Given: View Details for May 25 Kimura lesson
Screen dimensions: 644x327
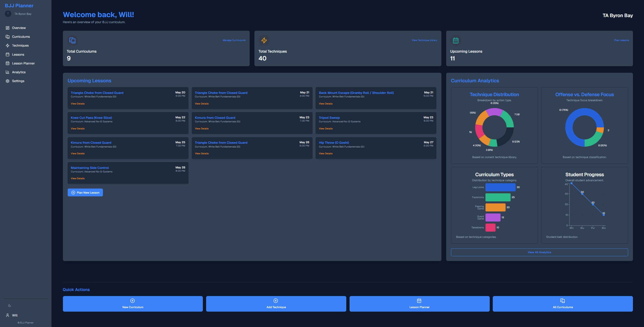Looking at the screenshot, I should [x=78, y=154].
